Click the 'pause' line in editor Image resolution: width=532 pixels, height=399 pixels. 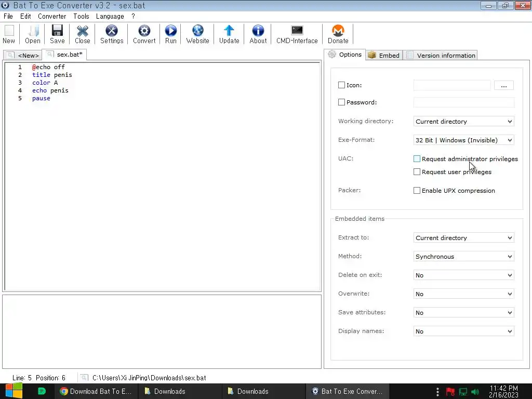(41, 98)
